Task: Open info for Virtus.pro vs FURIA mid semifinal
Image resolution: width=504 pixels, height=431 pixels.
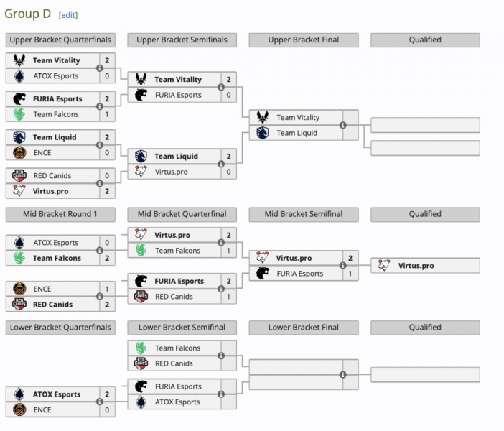Action: 343,265
